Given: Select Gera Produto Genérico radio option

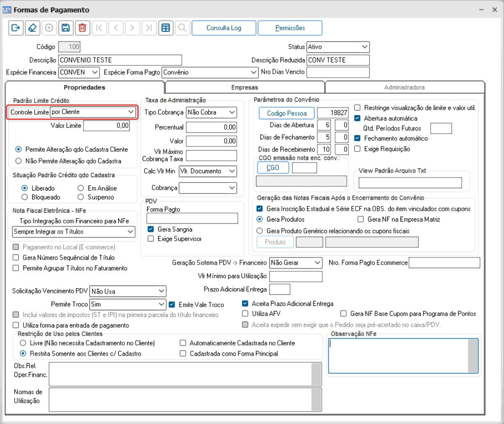Looking at the screenshot, I should click(x=260, y=230).
